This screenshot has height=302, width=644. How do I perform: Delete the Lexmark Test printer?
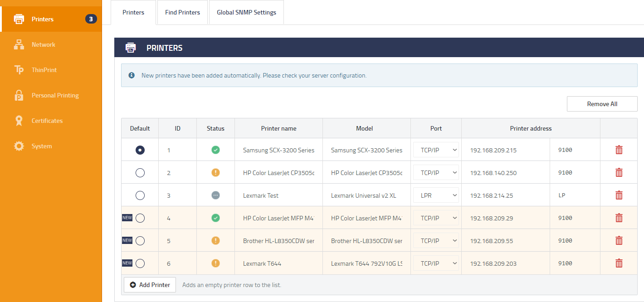619,195
